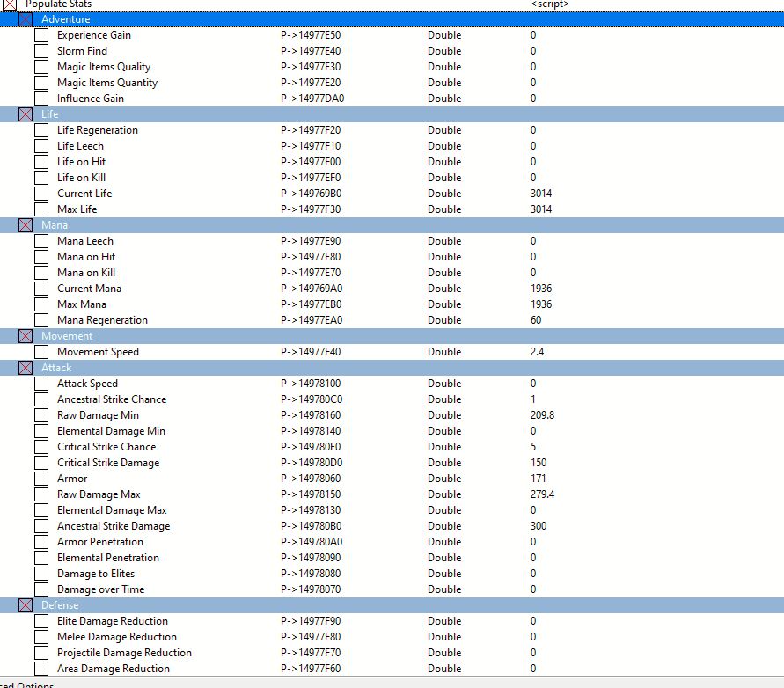Screen dimensions: 784x688
Task: Toggle the Attack group checkbox
Action: click(26, 368)
